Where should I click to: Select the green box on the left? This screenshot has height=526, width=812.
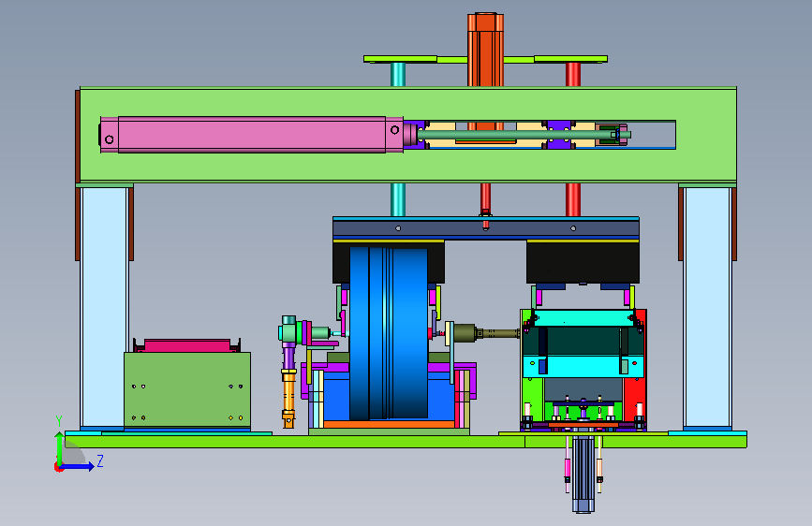(187, 390)
